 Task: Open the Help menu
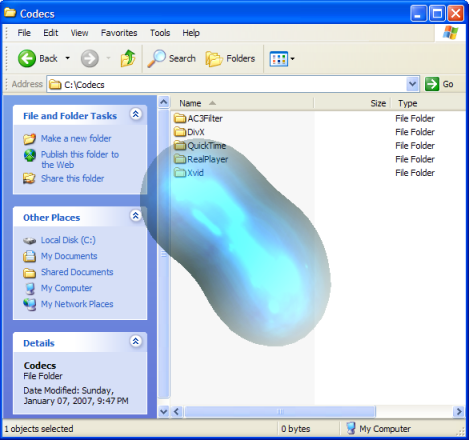click(191, 33)
